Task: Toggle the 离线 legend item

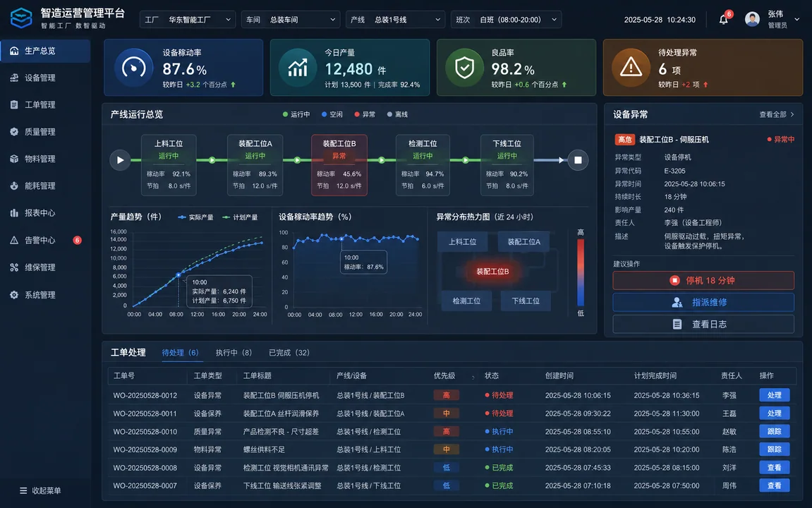Action: coord(398,114)
